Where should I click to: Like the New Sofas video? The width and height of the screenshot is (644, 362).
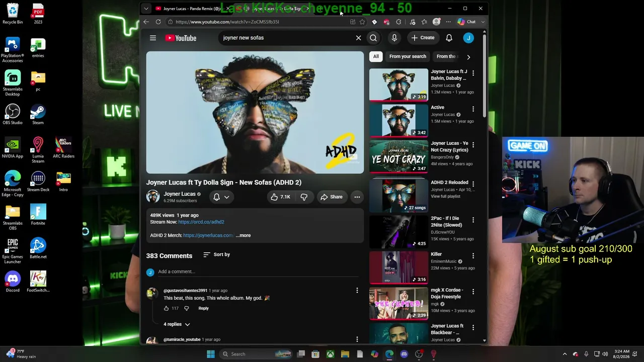(x=280, y=197)
